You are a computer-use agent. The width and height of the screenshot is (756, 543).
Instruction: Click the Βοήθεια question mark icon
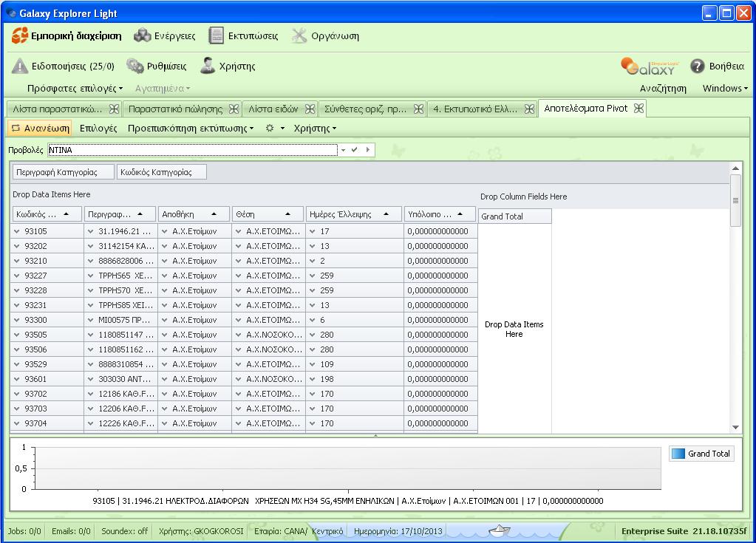tap(697, 66)
